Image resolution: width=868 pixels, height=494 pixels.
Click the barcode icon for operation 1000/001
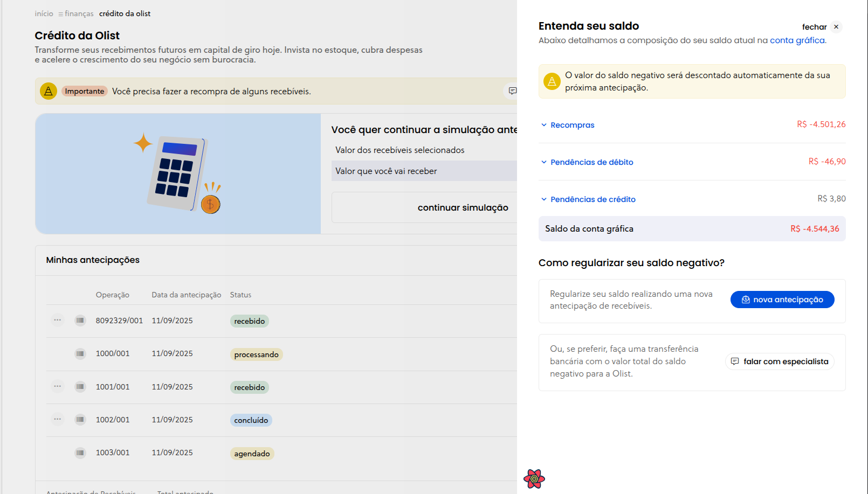[80, 353]
